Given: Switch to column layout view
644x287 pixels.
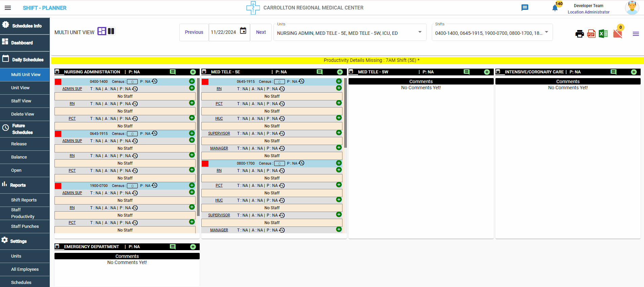Looking at the screenshot, I should click(111, 31).
